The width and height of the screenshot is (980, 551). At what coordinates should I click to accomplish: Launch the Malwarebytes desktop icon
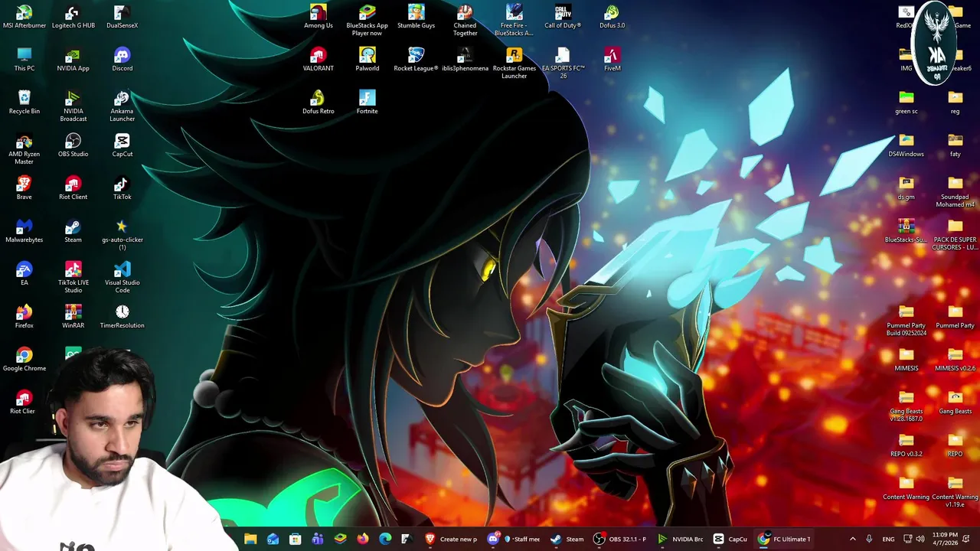[24, 231]
